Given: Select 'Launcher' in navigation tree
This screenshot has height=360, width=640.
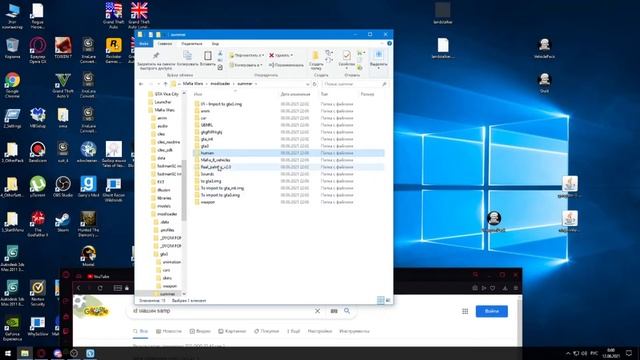Looking at the screenshot, I should tap(160, 102).
